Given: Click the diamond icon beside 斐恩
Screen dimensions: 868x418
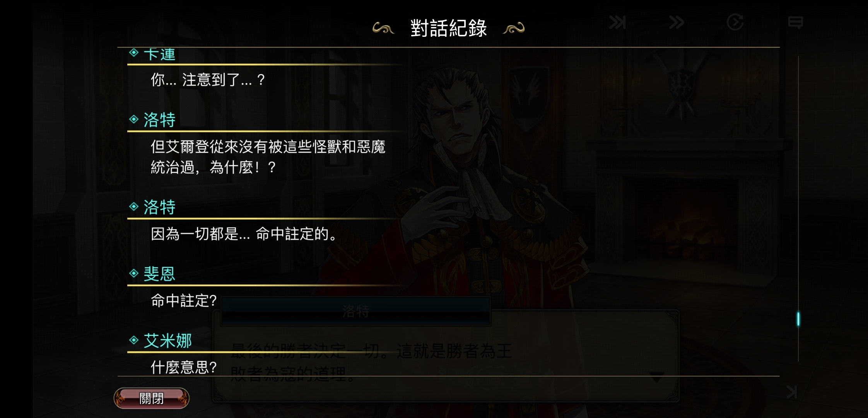Looking at the screenshot, I should [134, 274].
